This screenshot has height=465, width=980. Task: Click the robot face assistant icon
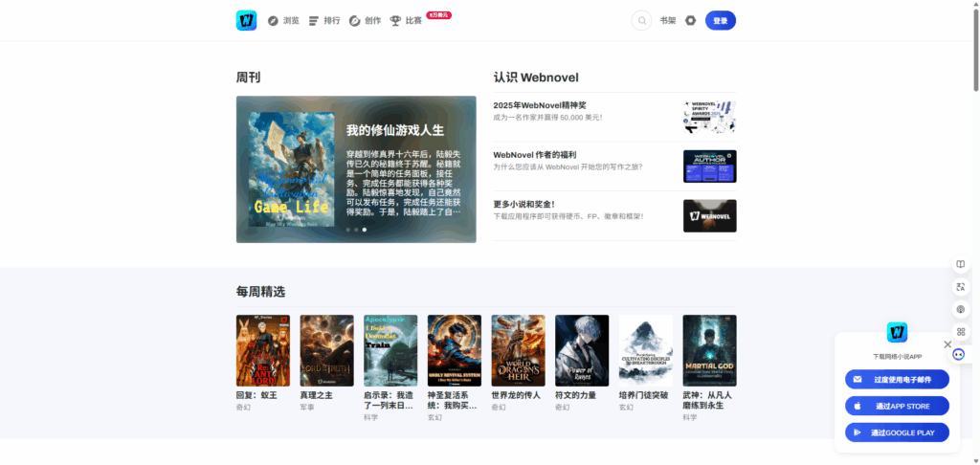point(959,354)
